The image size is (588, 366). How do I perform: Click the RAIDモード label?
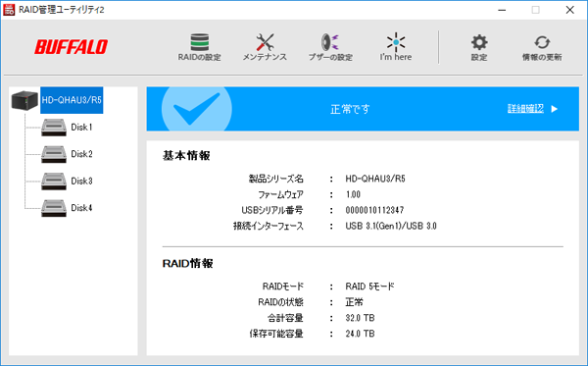pos(283,287)
